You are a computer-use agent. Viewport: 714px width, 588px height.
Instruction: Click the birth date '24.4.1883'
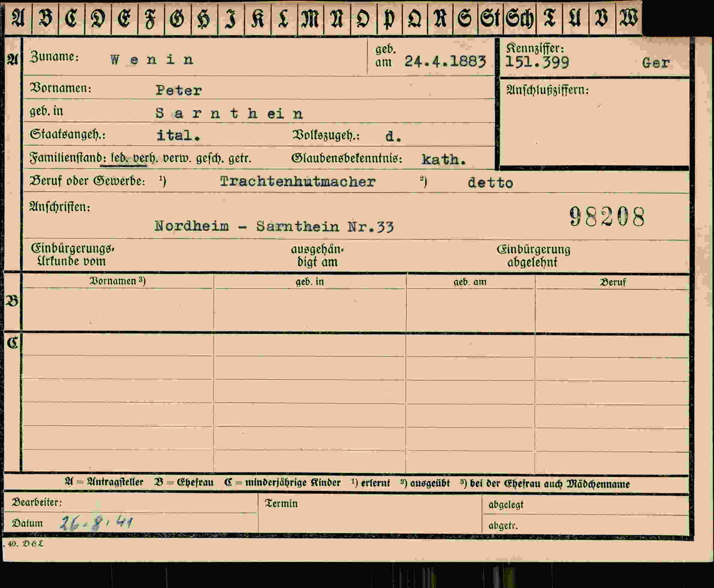(x=445, y=61)
